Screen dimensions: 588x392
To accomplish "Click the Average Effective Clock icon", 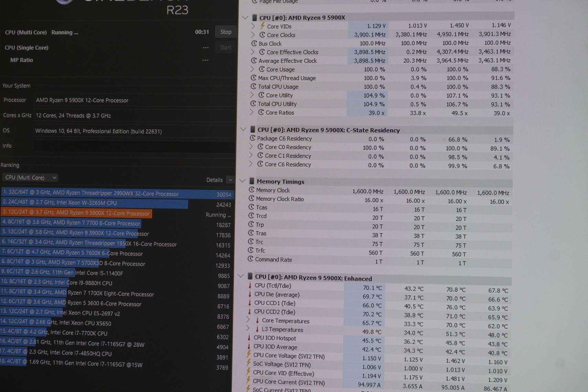I will coord(254,61).
